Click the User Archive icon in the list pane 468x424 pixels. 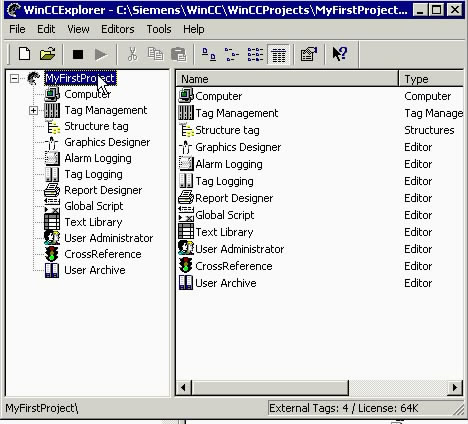click(186, 283)
